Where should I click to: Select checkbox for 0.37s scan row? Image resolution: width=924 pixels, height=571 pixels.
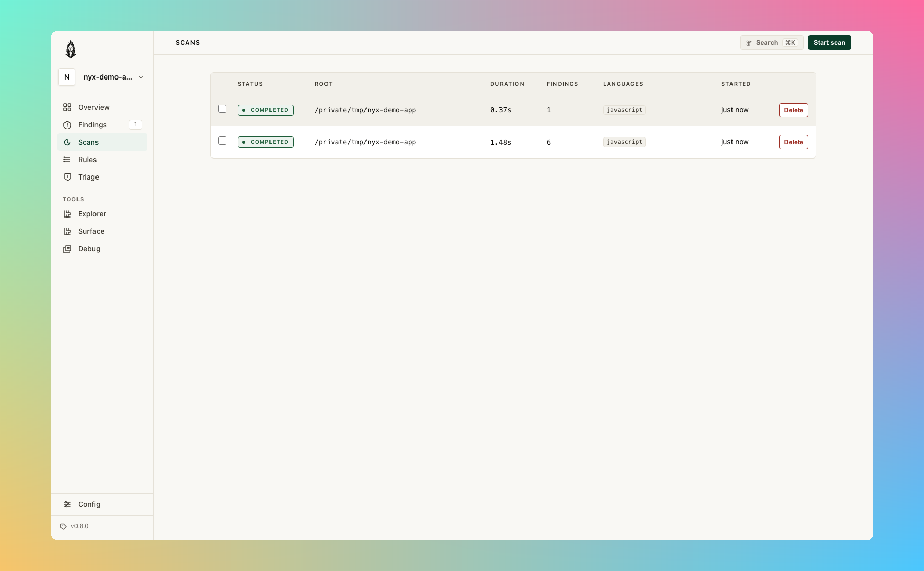pos(222,109)
